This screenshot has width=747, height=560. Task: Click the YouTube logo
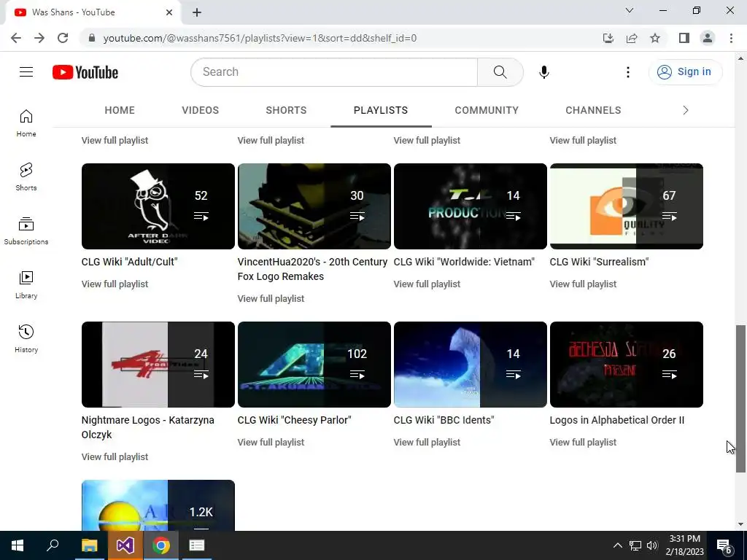[85, 72]
